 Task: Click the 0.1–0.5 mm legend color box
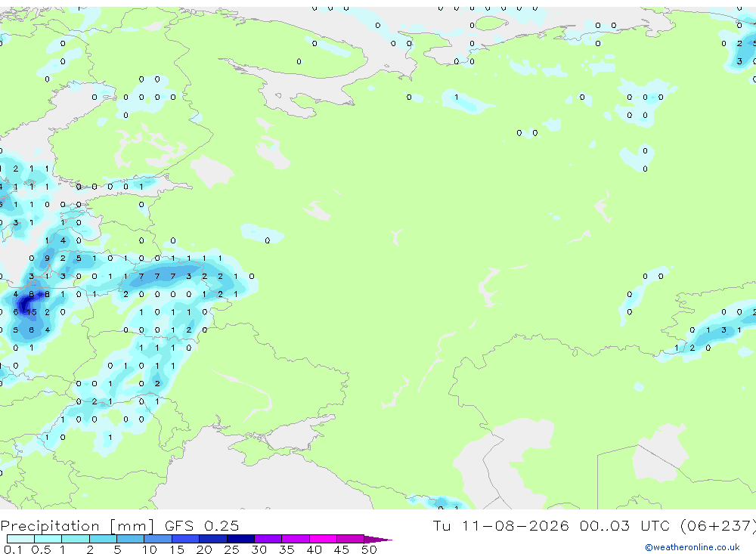click(x=20, y=539)
